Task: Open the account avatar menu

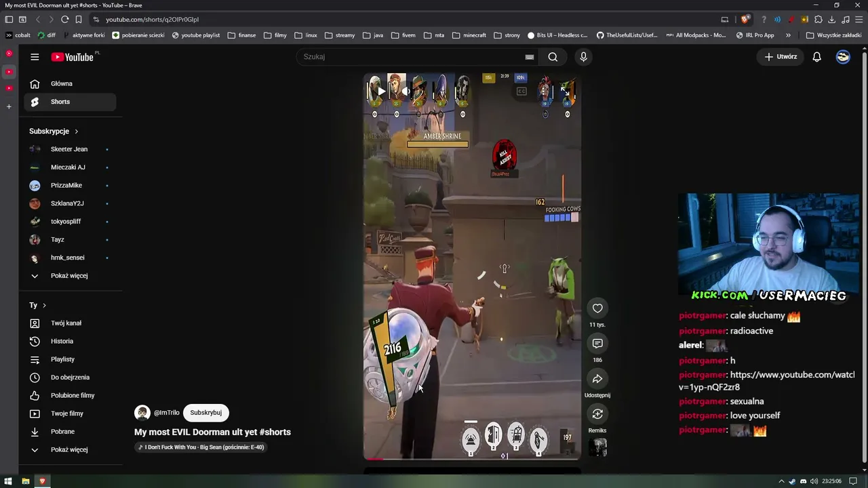Action: click(x=843, y=57)
